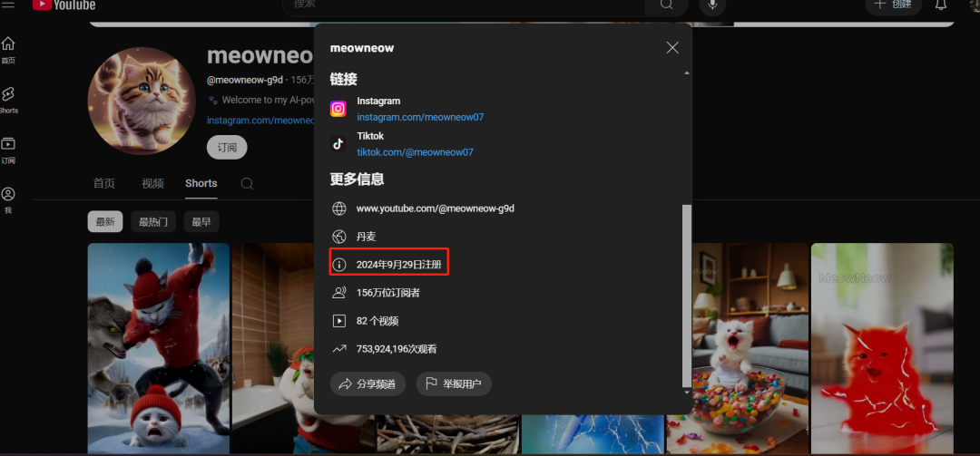Close the meowneow about dialog

[x=672, y=47]
